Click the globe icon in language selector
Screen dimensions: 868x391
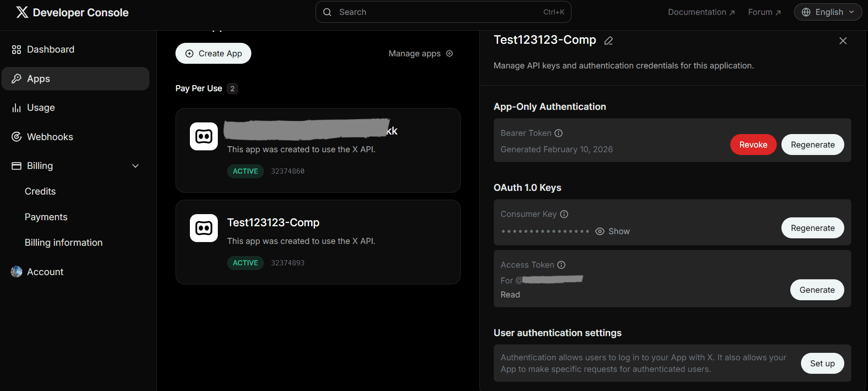806,12
